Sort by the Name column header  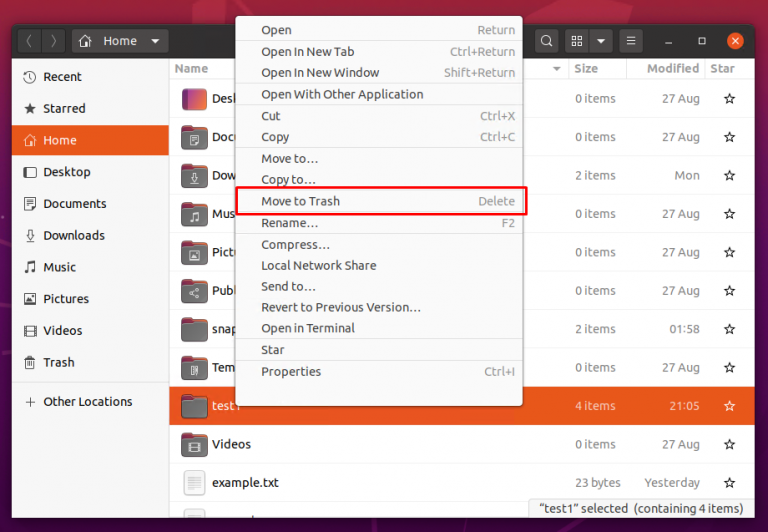click(192, 69)
